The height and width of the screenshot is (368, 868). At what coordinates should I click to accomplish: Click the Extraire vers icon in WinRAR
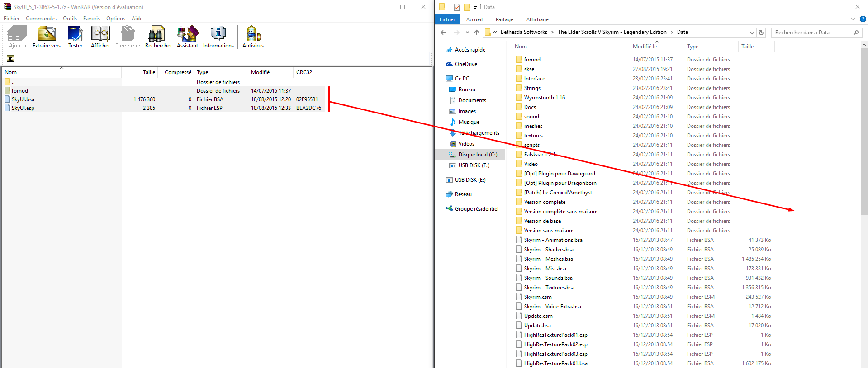tap(47, 37)
